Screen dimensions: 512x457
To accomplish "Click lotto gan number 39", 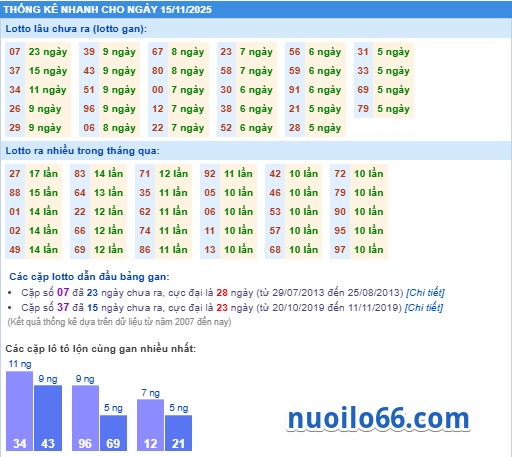I will click(89, 52).
